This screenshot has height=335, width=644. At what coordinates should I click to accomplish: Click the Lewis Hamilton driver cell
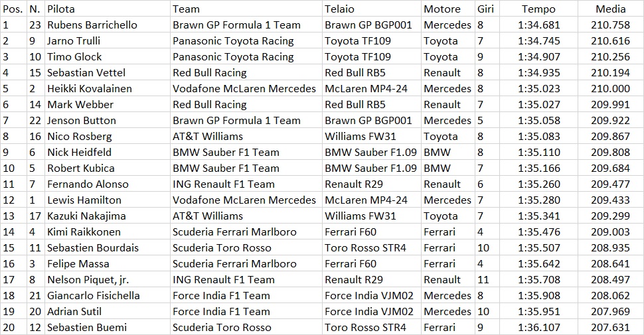[108, 200]
